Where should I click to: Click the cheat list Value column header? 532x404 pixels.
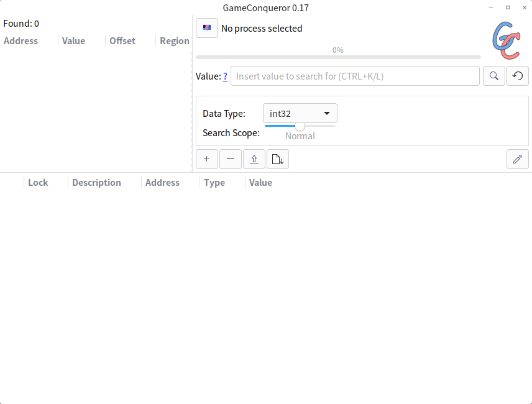(x=260, y=183)
